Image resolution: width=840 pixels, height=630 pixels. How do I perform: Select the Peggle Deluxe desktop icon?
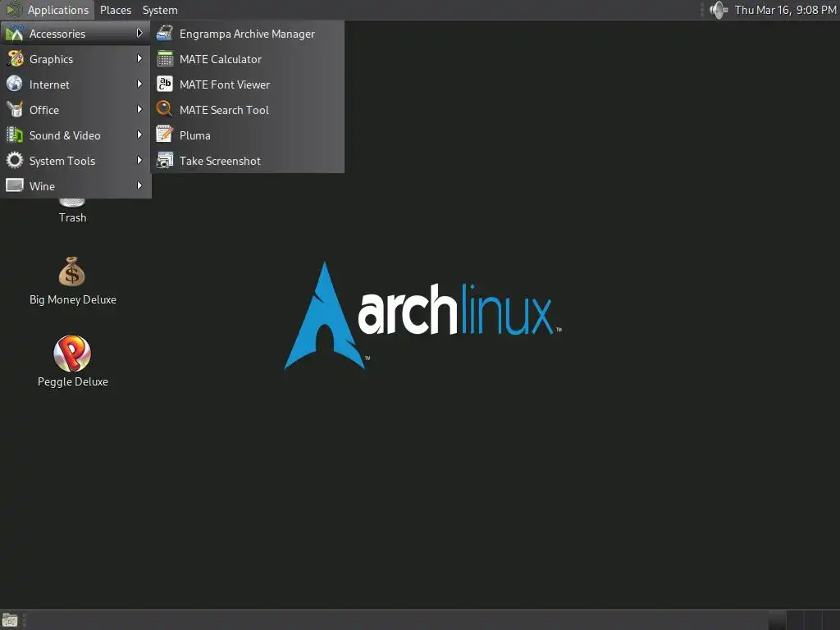[x=72, y=354]
